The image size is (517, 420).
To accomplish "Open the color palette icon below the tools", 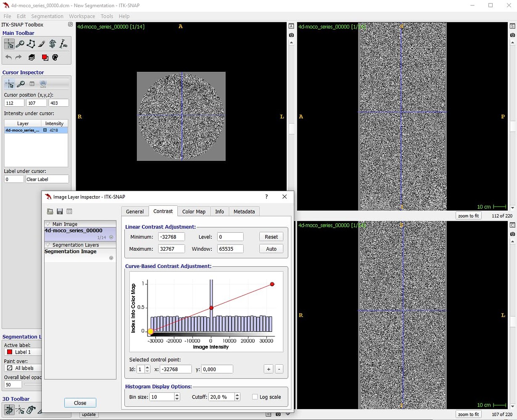I will [55, 58].
